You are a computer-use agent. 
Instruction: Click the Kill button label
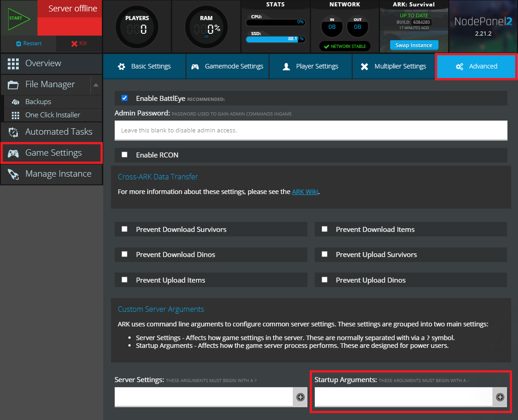tap(83, 43)
